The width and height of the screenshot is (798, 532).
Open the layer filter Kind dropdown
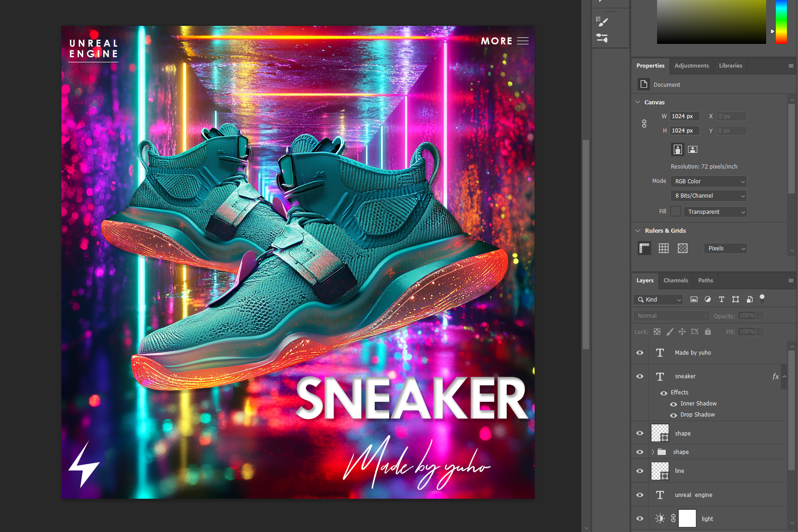pyautogui.click(x=658, y=300)
